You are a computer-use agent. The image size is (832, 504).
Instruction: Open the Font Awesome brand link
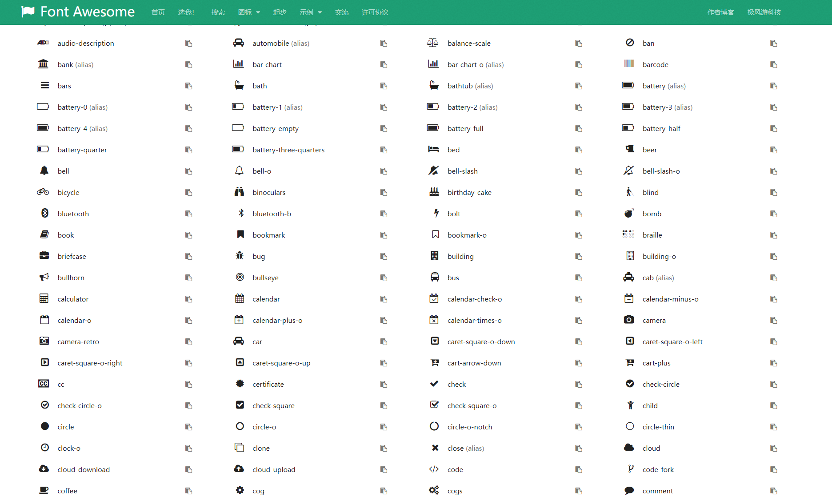point(78,12)
